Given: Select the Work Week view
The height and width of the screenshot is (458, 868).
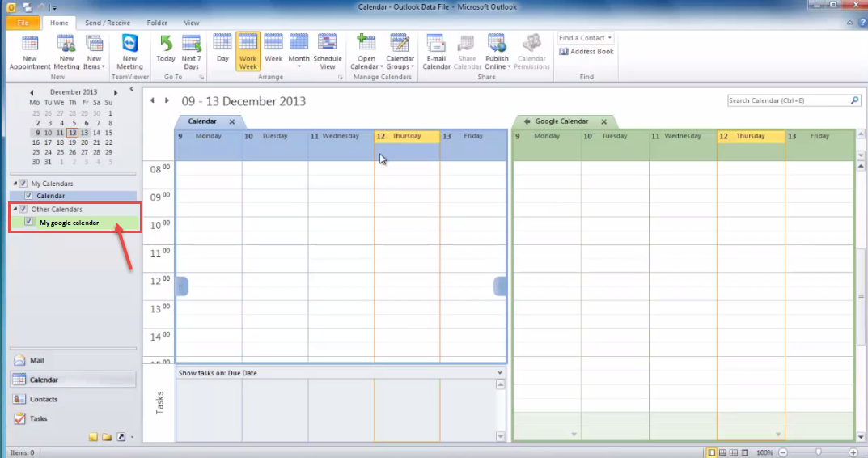Looking at the screenshot, I should click(x=248, y=52).
